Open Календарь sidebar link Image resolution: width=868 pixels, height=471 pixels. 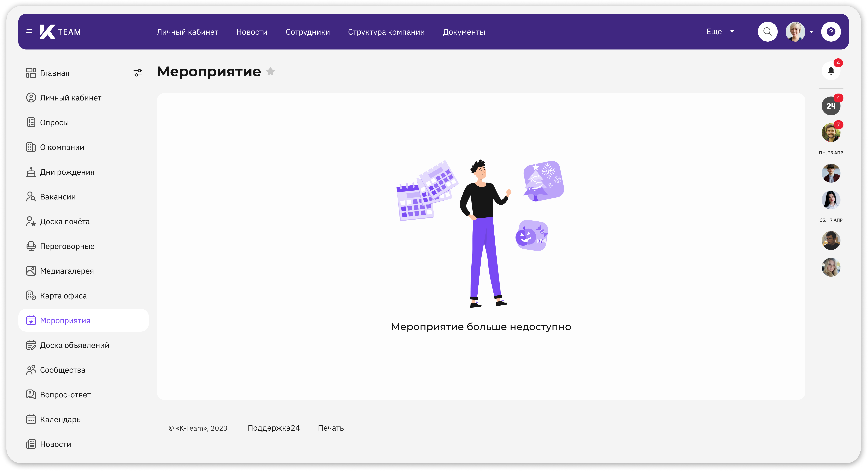60,420
